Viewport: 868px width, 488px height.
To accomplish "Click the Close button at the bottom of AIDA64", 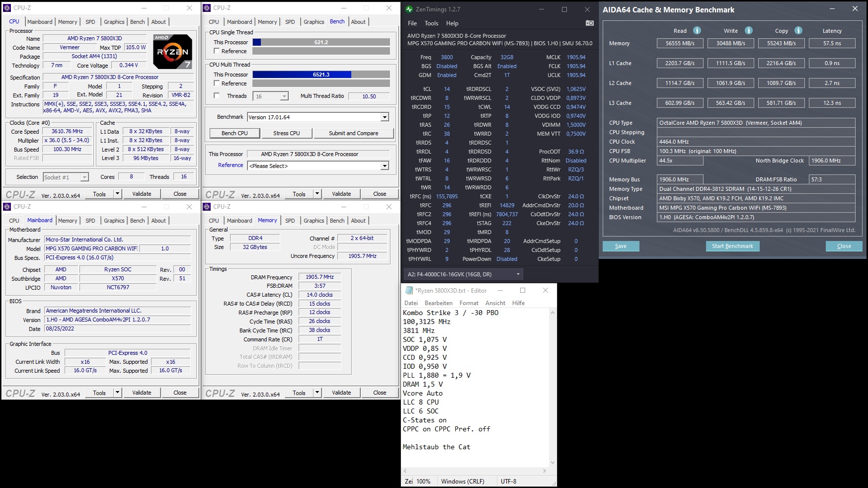I will tap(844, 246).
